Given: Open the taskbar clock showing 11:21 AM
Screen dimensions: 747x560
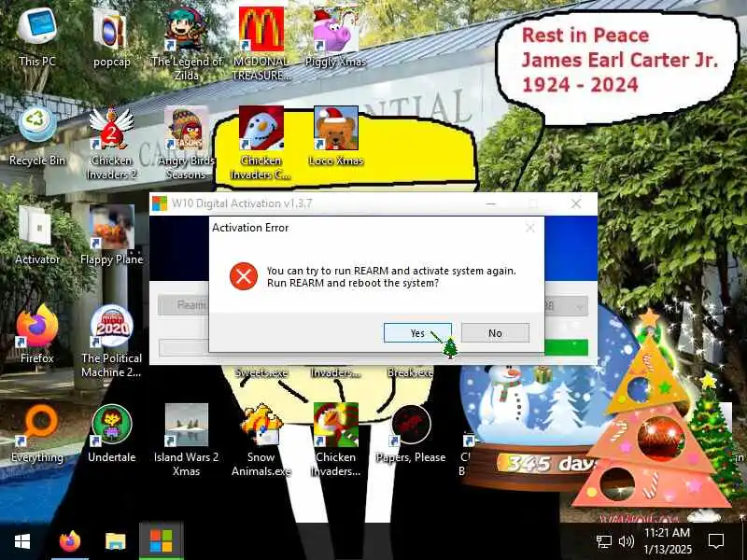Looking at the screenshot, I should [667, 541].
